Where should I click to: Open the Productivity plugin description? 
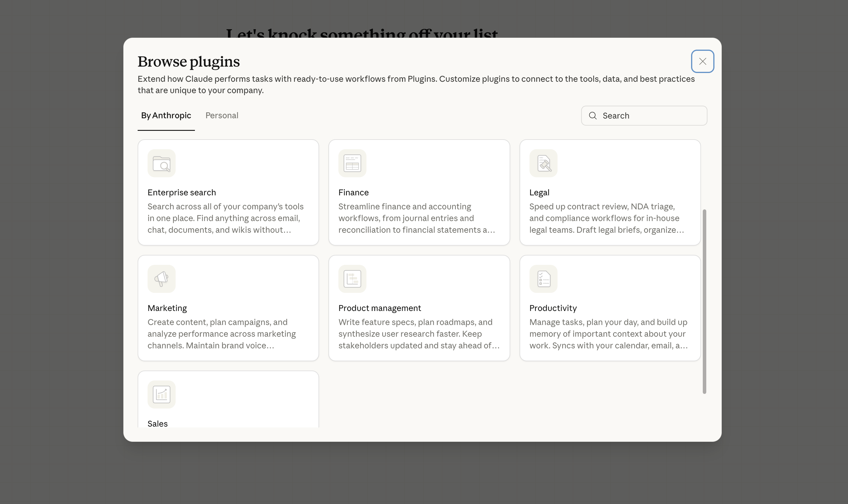[608, 333]
